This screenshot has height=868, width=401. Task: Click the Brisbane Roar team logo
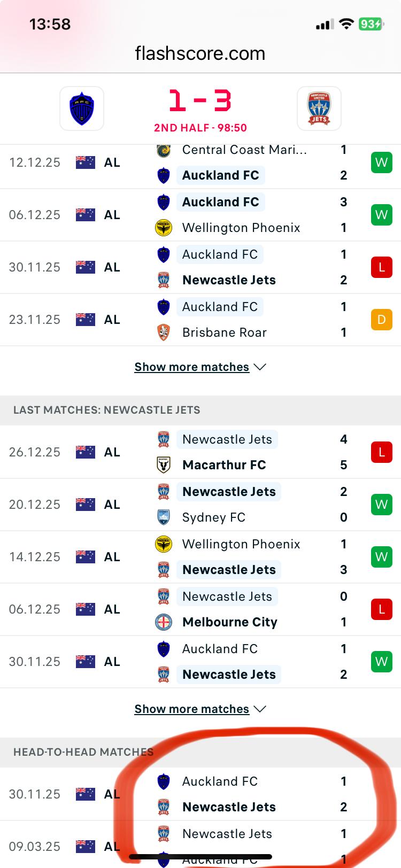[164, 332]
